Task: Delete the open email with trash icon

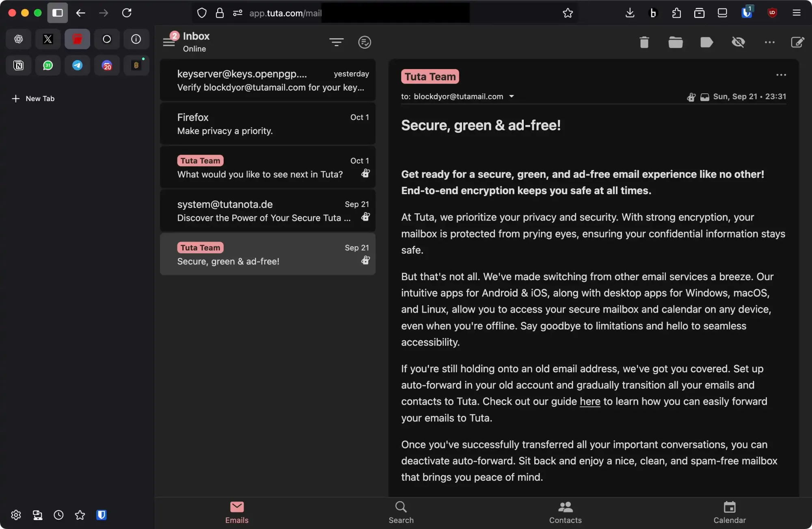Action: tap(644, 42)
